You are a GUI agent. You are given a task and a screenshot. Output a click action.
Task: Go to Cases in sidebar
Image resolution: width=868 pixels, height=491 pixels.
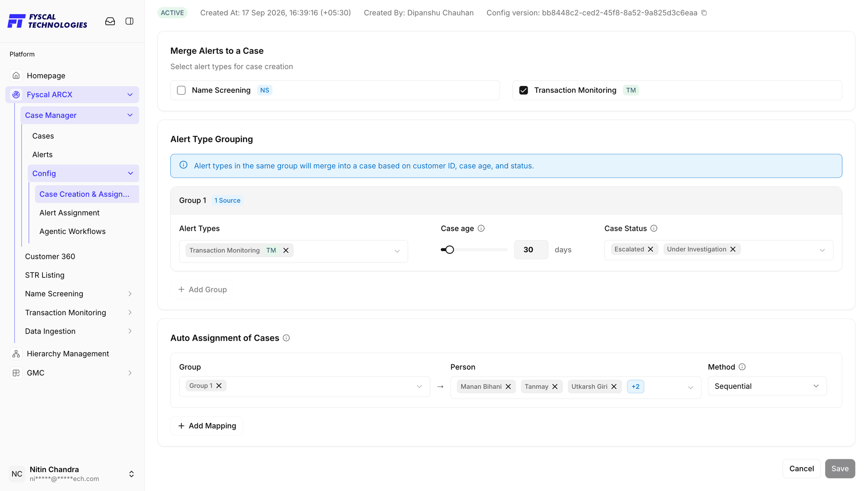(43, 136)
